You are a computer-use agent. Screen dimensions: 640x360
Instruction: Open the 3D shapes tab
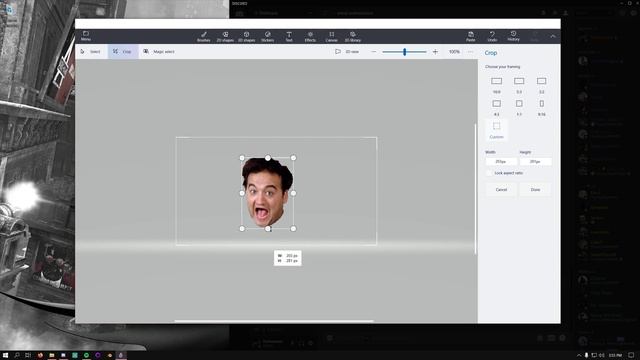247,36
